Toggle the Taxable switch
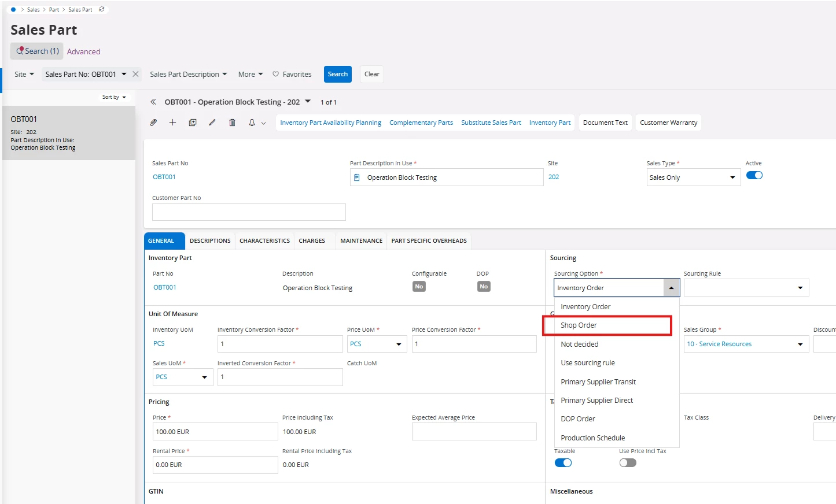 [x=563, y=462]
